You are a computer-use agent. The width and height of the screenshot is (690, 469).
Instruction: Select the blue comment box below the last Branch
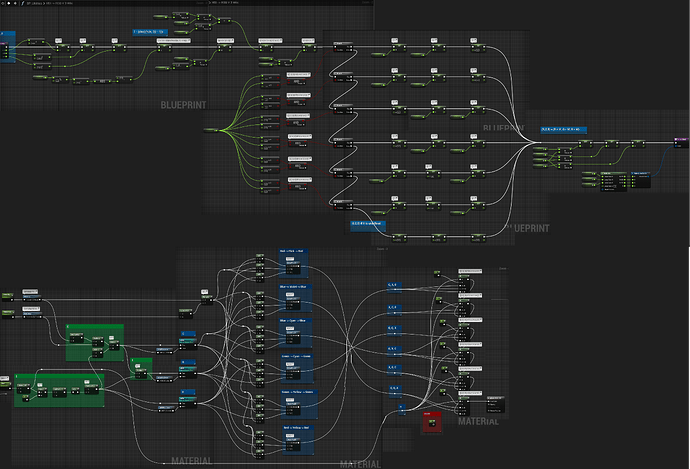pos(368,226)
